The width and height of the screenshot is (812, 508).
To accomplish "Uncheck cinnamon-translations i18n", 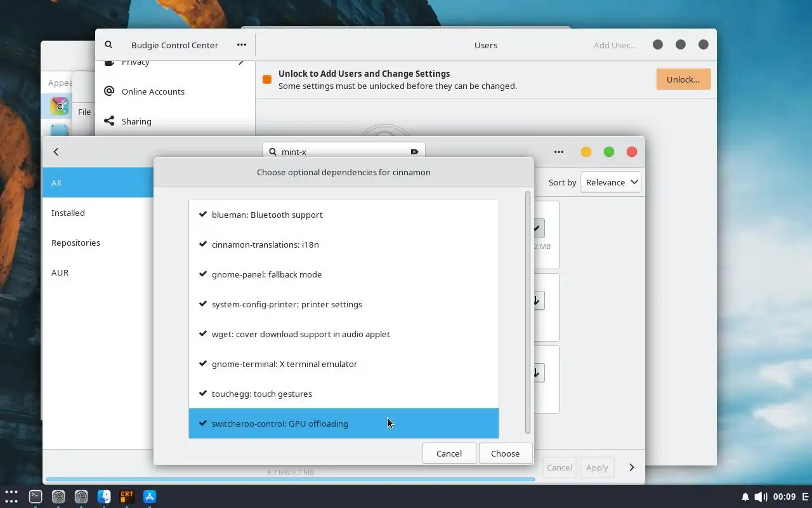I will click(x=203, y=244).
